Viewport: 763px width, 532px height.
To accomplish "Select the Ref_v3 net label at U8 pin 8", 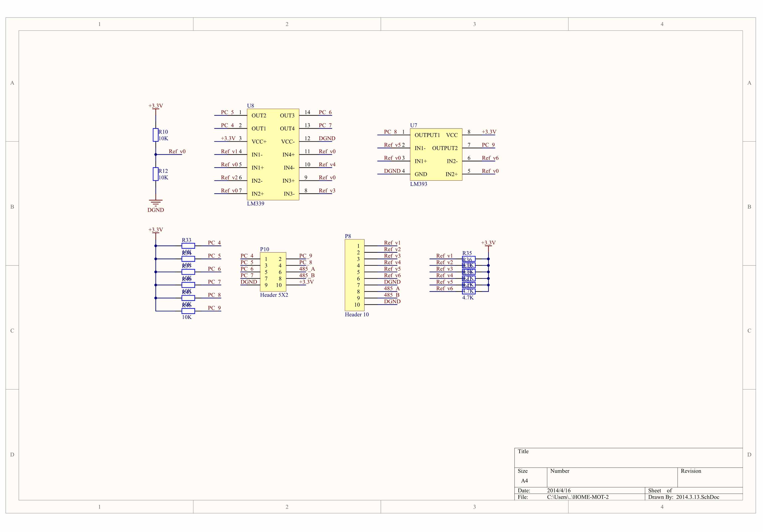I will (x=327, y=190).
